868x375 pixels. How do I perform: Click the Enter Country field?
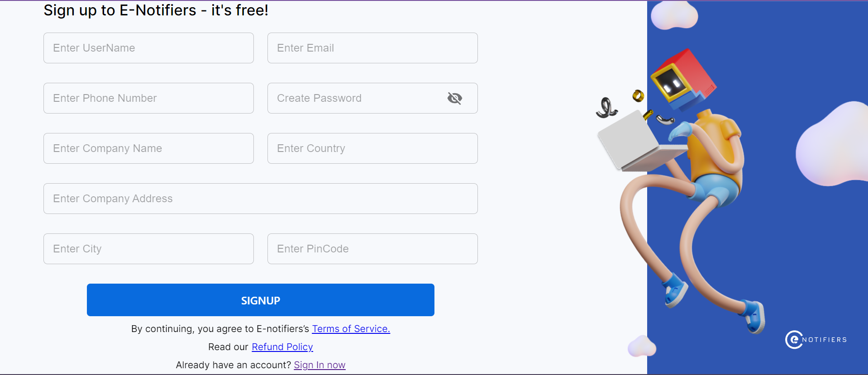372,148
